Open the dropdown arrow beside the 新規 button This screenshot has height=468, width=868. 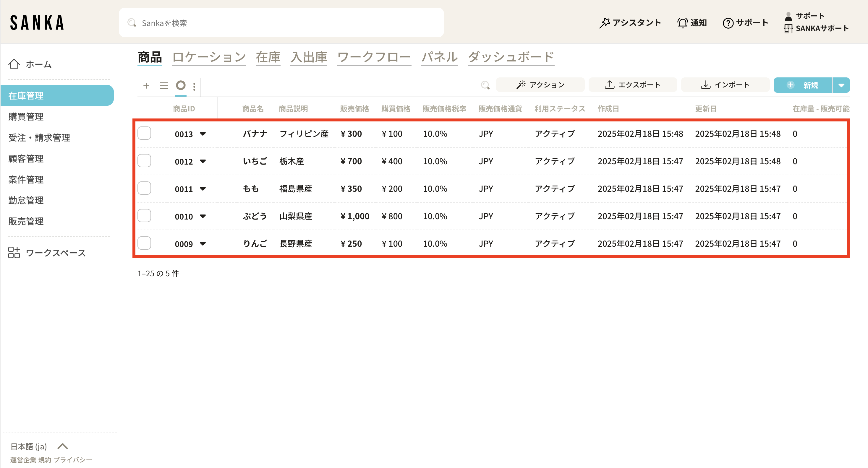point(841,85)
